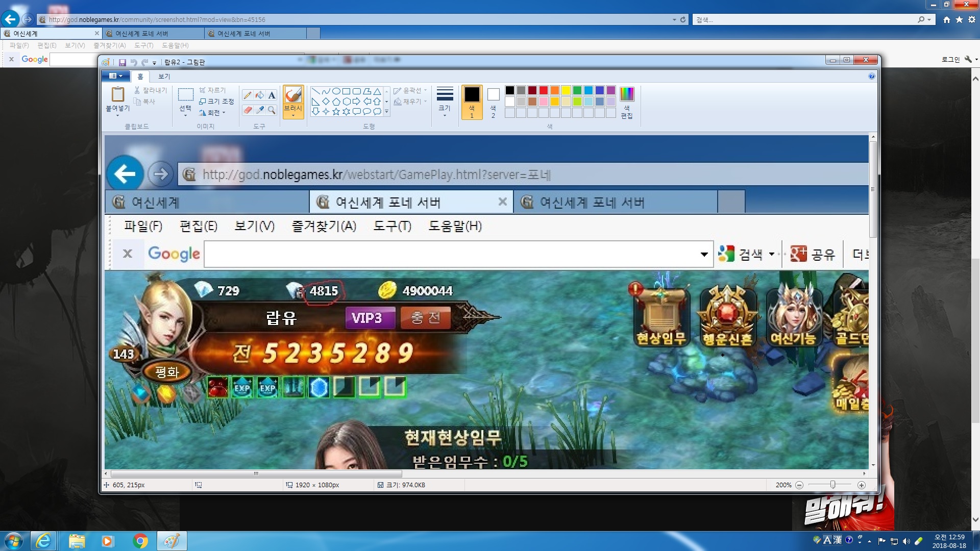Click the Save icon in Paint's quick access bar
The image size is (980, 551).
point(122,62)
